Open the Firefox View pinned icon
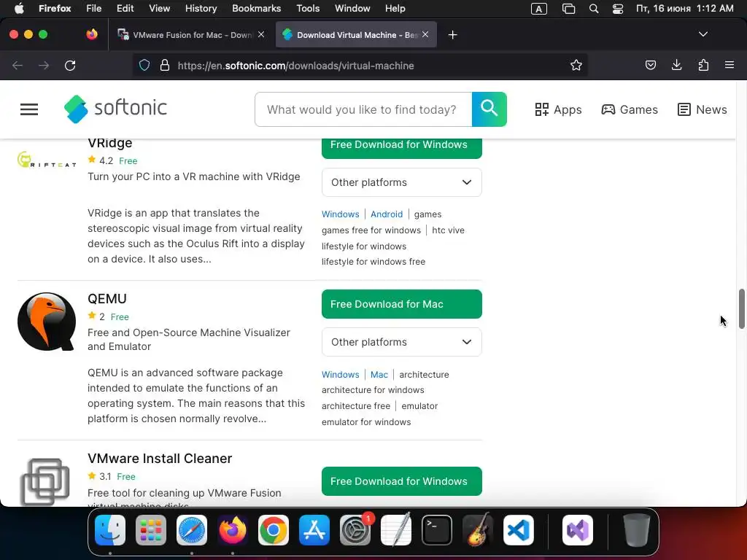 (x=92, y=34)
